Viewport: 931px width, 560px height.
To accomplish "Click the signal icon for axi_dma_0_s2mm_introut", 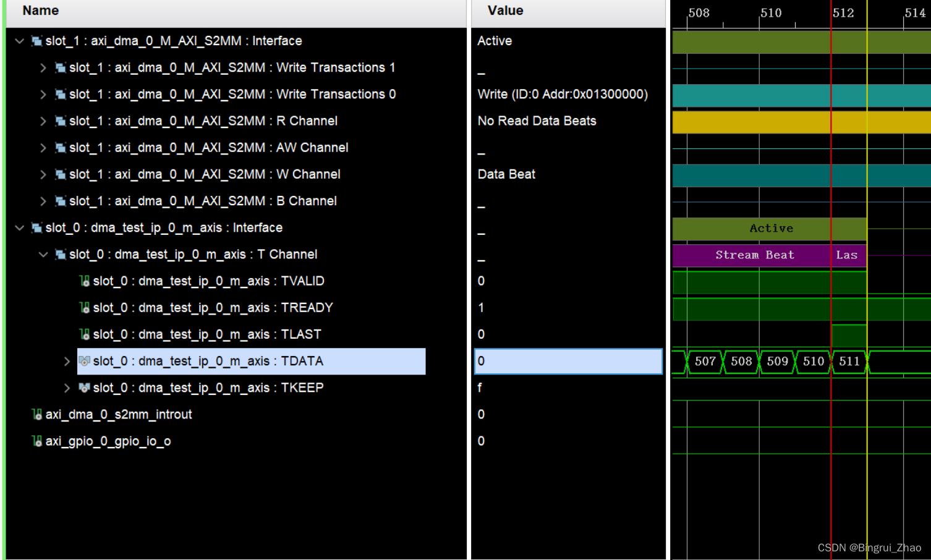I will point(36,414).
